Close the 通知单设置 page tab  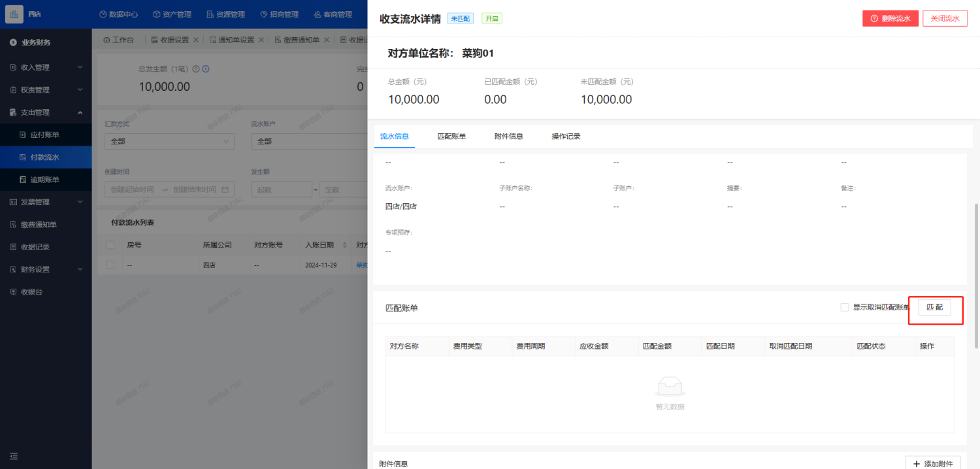point(261,40)
